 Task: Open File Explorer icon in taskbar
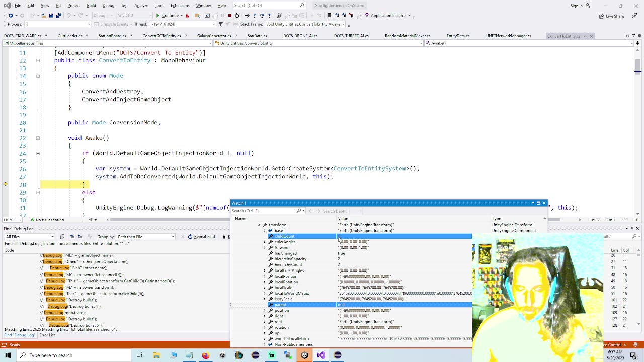156,355
